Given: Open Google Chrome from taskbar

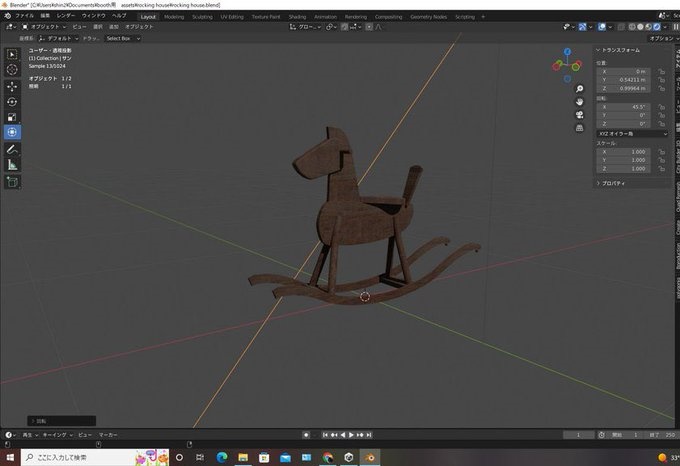Looking at the screenshot, I should tap(328, 457).
